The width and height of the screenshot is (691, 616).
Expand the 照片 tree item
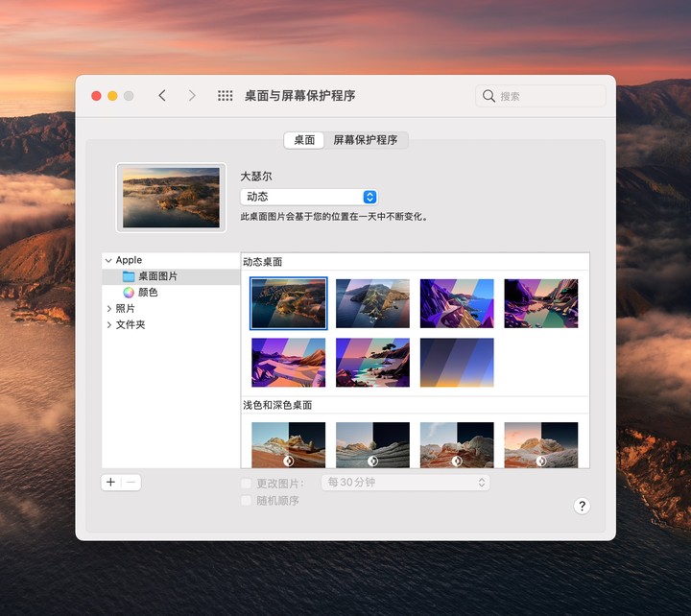pyautogui.click(x=108, y=309)
